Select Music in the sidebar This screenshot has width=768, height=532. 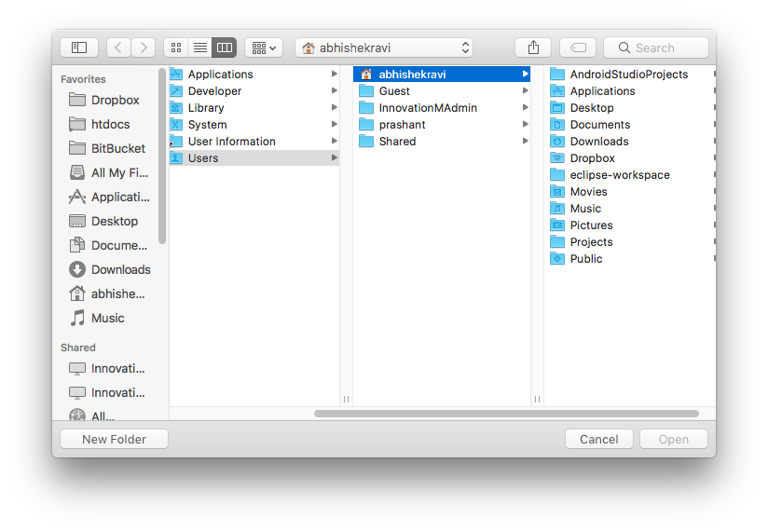[x=107, y=318]
